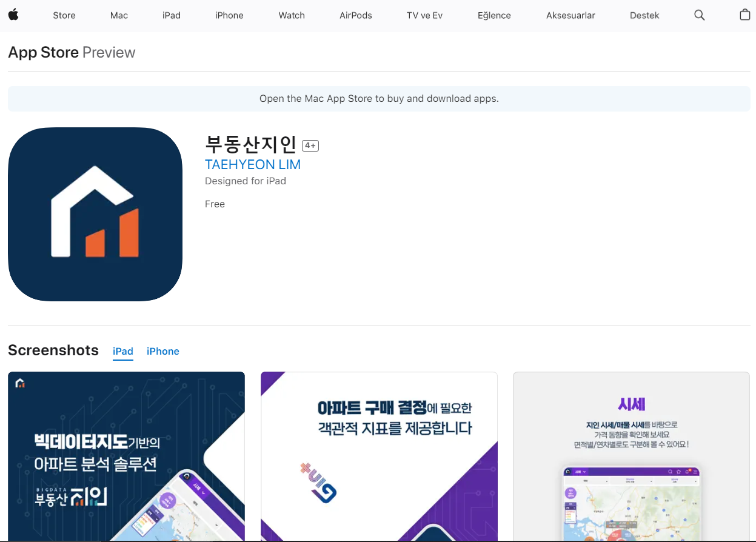Image resolution: width=756 pixels, height=542 pixels.
Task: Open the Mac menu item
Action: pyautogui.click(x=119, y=15)
